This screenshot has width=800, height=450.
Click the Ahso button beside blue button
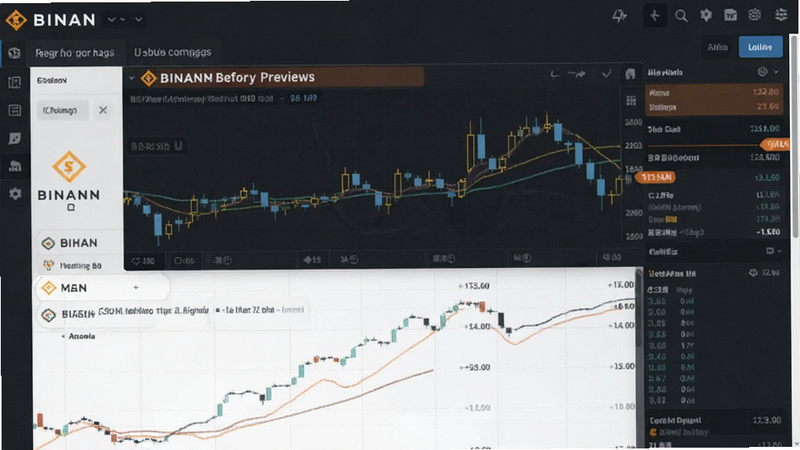point(717,47)
